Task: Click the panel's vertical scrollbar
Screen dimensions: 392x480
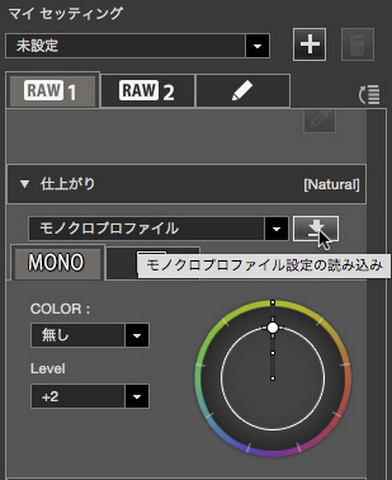Action: tap(376, 293)
